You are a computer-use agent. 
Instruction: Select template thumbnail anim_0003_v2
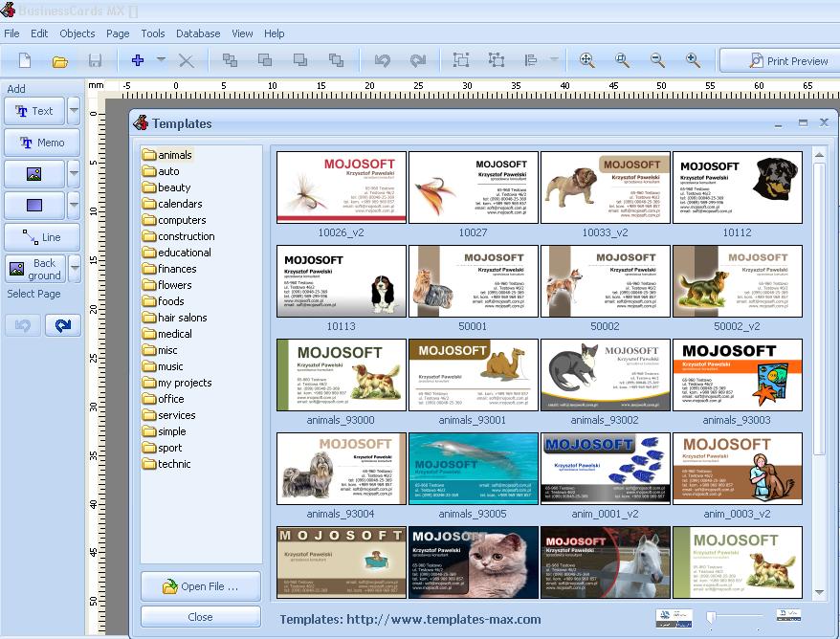click(x=737, y=469)
